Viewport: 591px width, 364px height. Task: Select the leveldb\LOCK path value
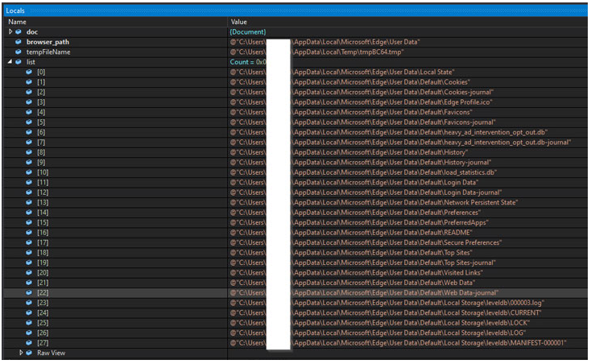(380, 323)
